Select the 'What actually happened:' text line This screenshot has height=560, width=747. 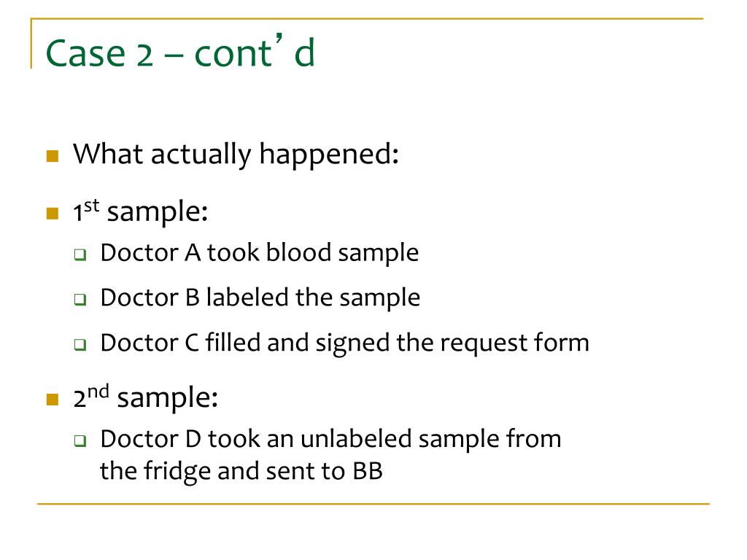[x=236, y=154]
